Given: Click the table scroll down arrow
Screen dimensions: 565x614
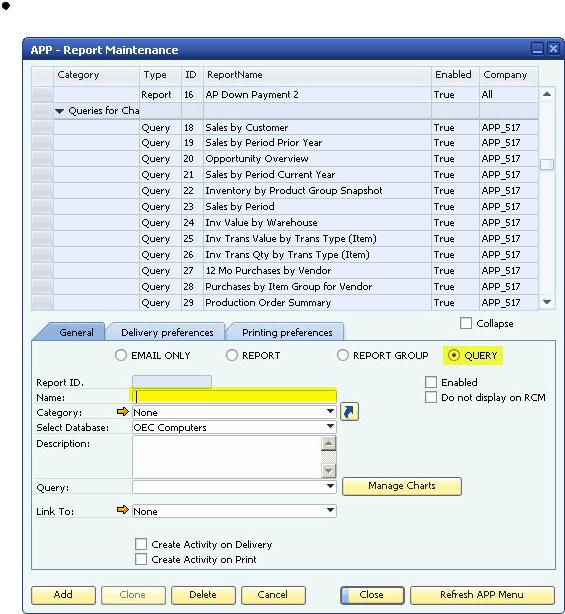Looking at the screenshot, I should (x=547, y=302).
